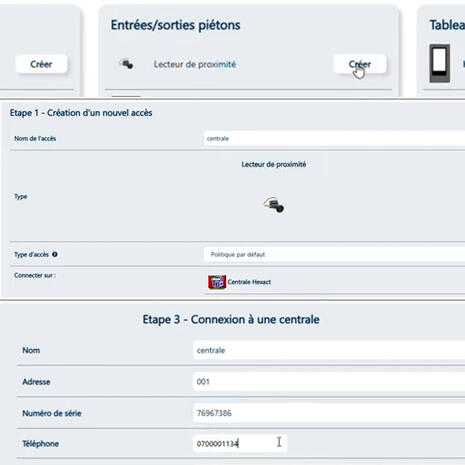This screenshot has height=465, width=465.
Task: Click the Adresse field showing 001
Action: pos(329,382)
